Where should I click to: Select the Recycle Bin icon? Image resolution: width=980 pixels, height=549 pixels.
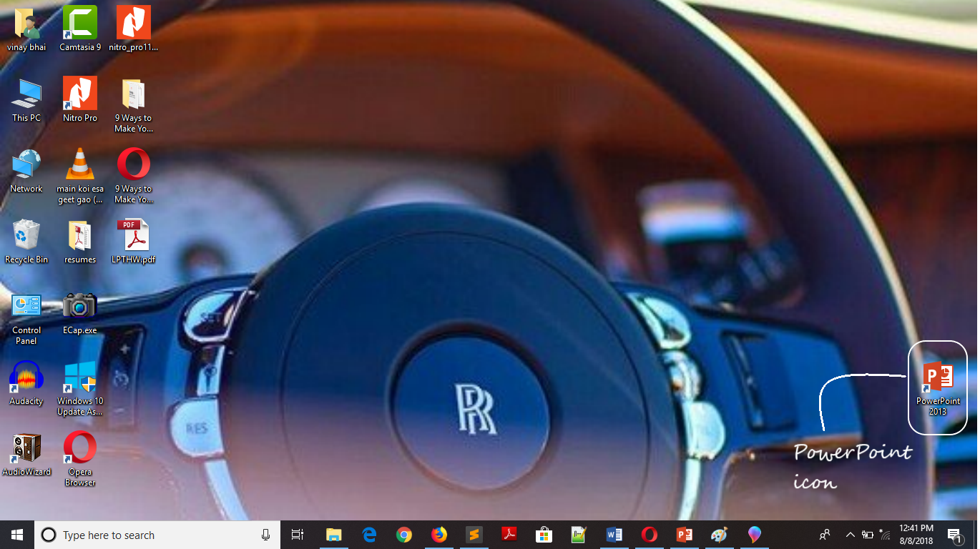[26, 236]
